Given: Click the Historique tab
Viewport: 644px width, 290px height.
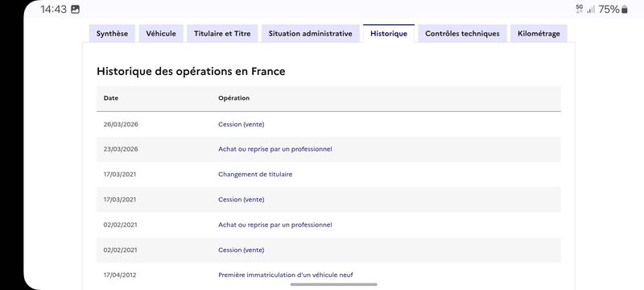Looking at the screenshot, I should pyautogui.click(x=389, y=34).
